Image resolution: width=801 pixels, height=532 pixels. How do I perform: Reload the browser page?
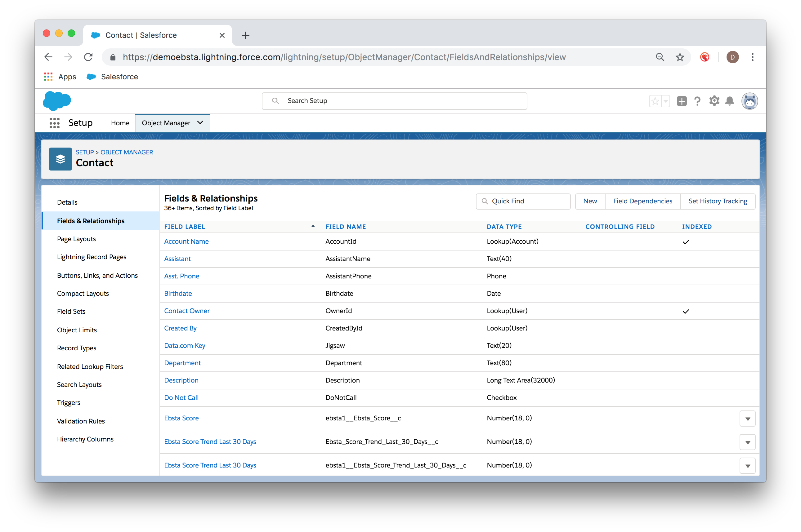tap(88, 57)
